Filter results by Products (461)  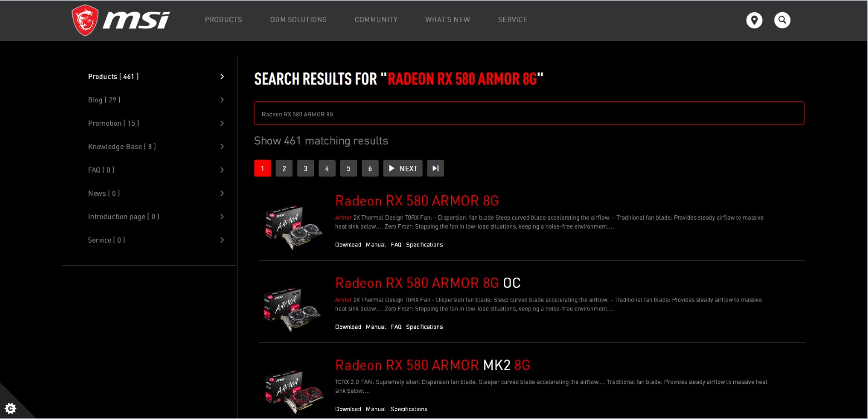(113, 76)
